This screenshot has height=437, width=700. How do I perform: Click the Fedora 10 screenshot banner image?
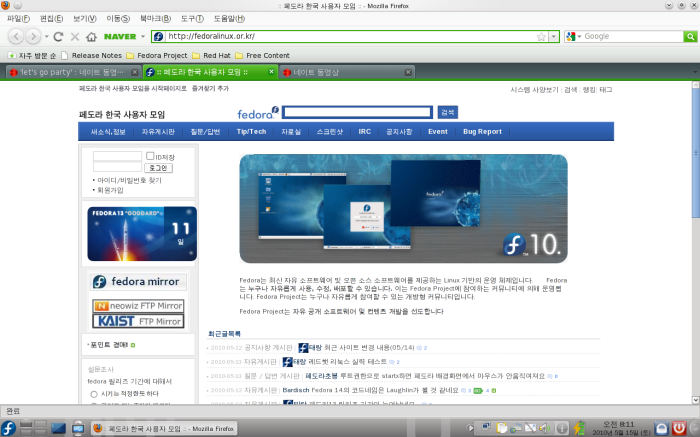coord(404,208)
